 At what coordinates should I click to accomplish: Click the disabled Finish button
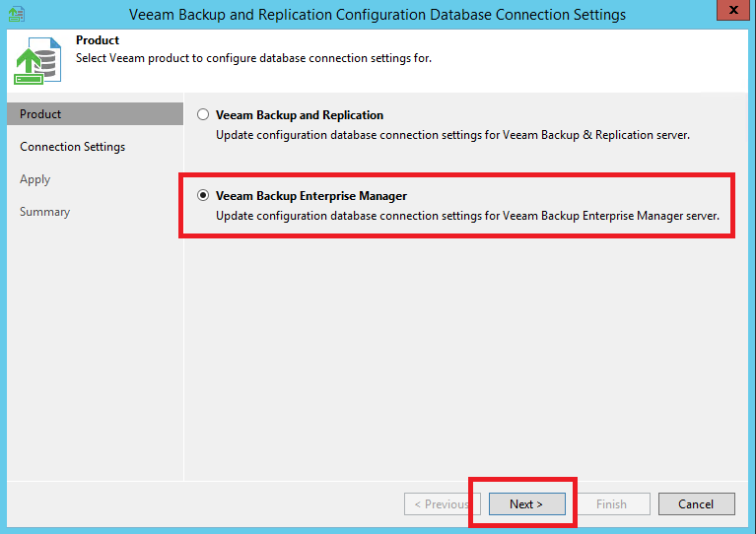point(611,504)
